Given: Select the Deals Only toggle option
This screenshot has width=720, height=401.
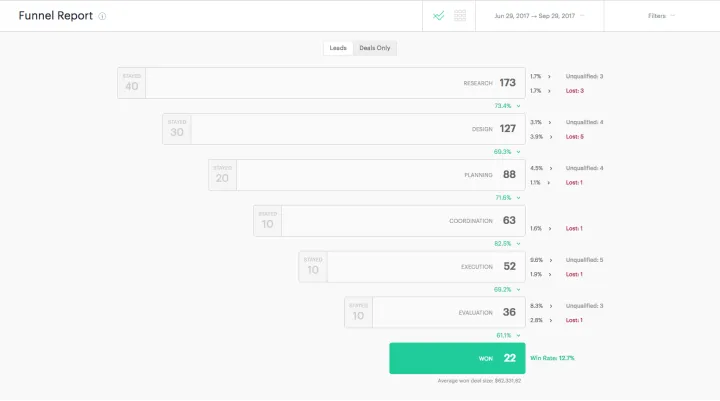Looking at the screenshot, I should (375, 48).
